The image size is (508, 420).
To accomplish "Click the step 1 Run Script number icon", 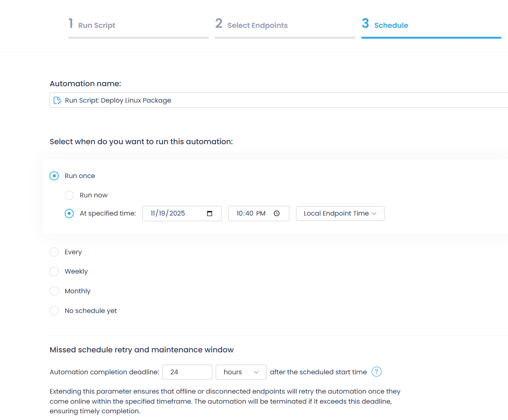I will (x=71, y=23).
